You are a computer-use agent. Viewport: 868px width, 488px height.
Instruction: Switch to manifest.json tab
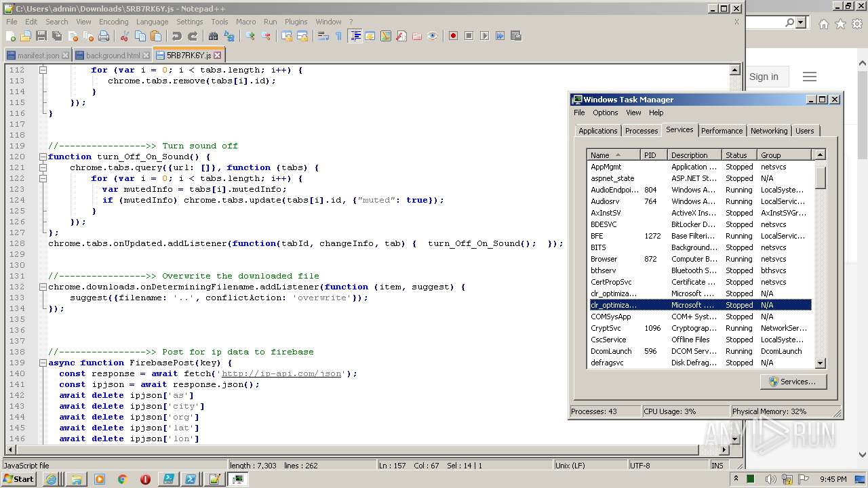pos(37,56)
